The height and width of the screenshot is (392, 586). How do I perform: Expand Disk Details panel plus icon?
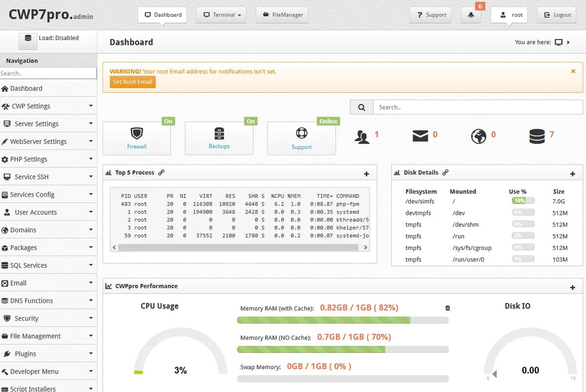573,174
